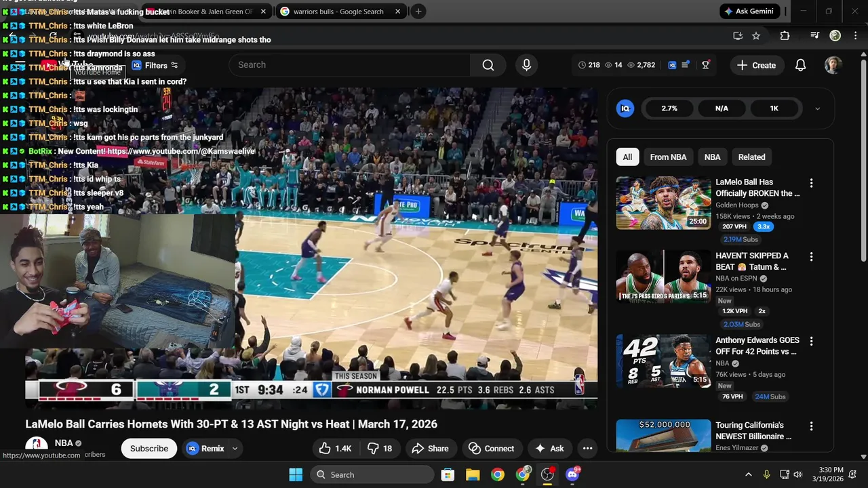The image size is (868, 488).
Task: Open YouTube notifications bell
Action: 800,65
